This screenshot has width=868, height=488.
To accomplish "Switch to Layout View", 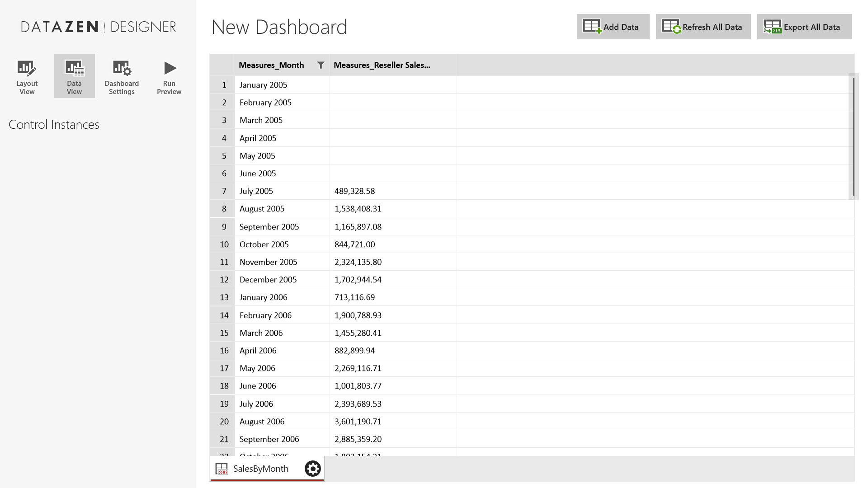I will click(27, 77).
